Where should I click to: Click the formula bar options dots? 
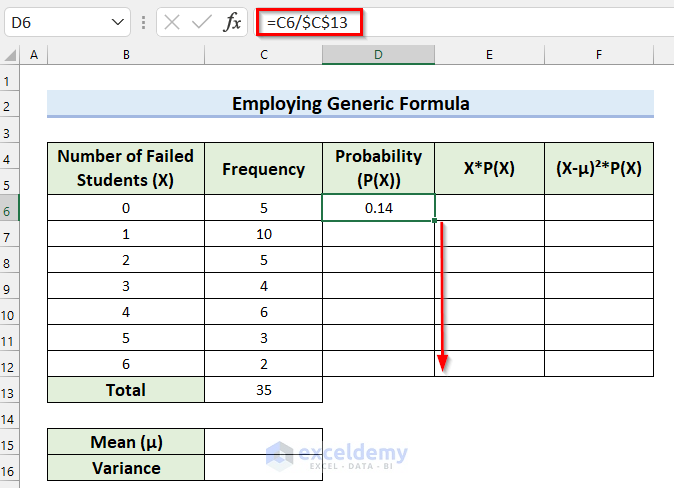pos(145,22)
